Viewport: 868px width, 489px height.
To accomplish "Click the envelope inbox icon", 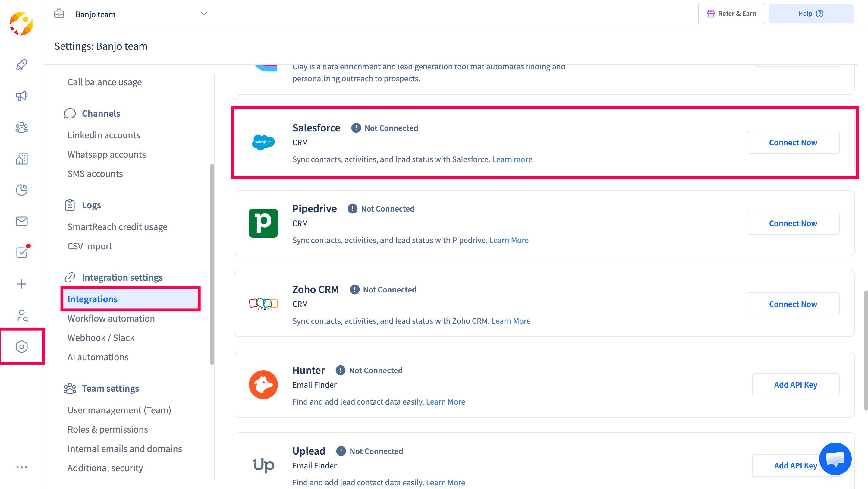I will [22, 221].
